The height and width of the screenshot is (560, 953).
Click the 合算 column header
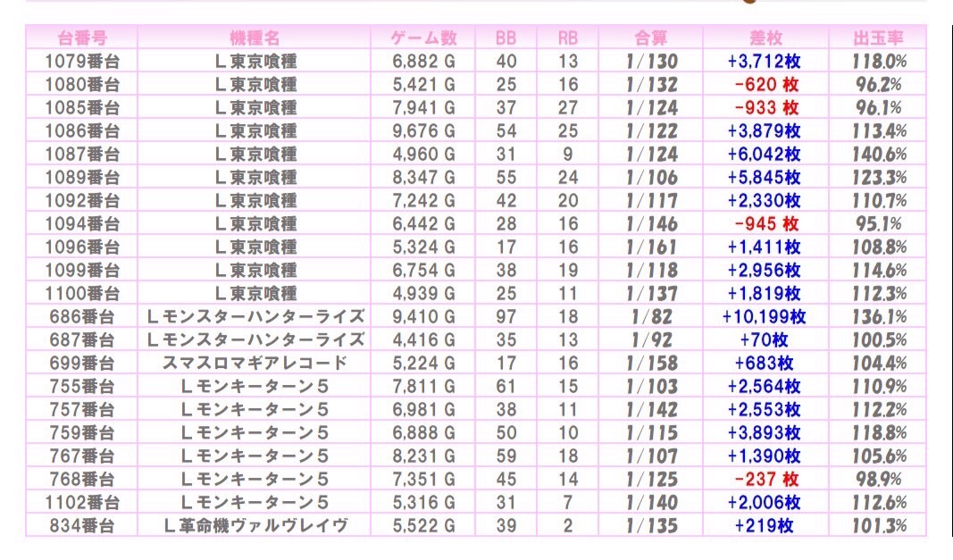click(x=651, y=38)
